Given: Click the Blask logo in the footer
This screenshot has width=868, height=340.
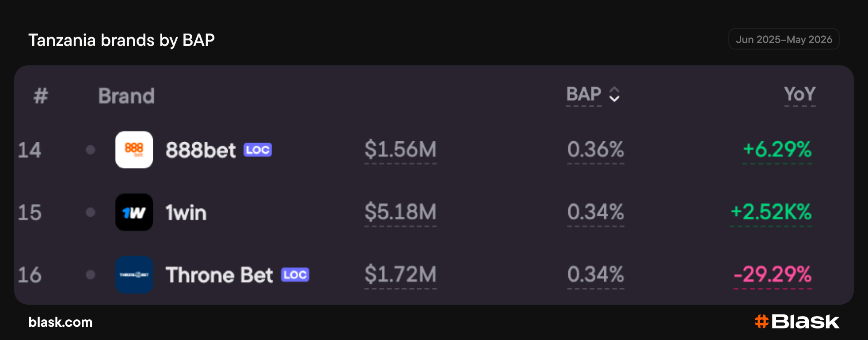Looking at the screenshot, I should click(x=797, y=321).
